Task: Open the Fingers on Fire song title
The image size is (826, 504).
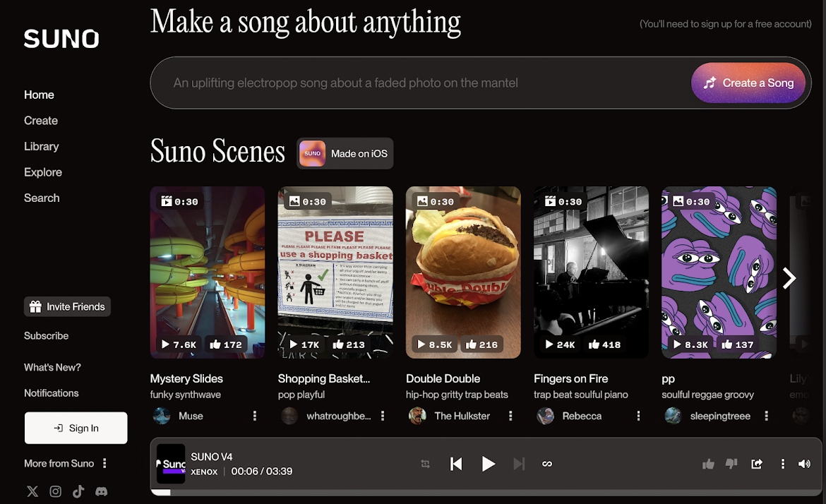Action: point(571,378)
